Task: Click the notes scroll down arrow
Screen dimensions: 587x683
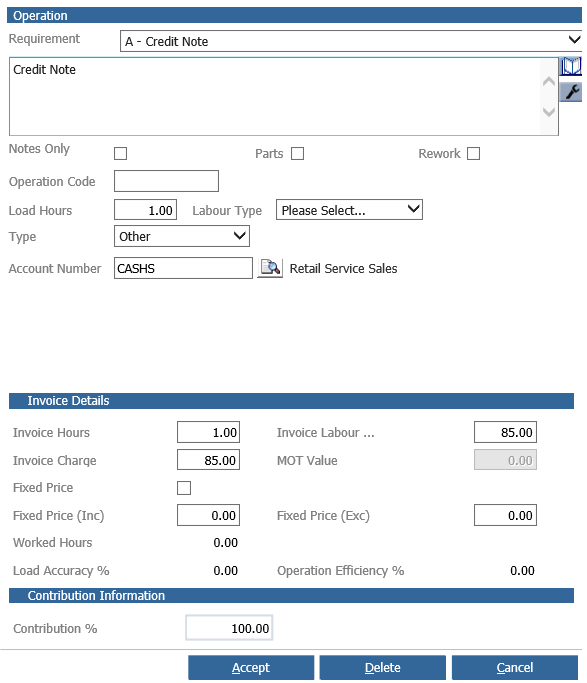Action: [549, 112]
